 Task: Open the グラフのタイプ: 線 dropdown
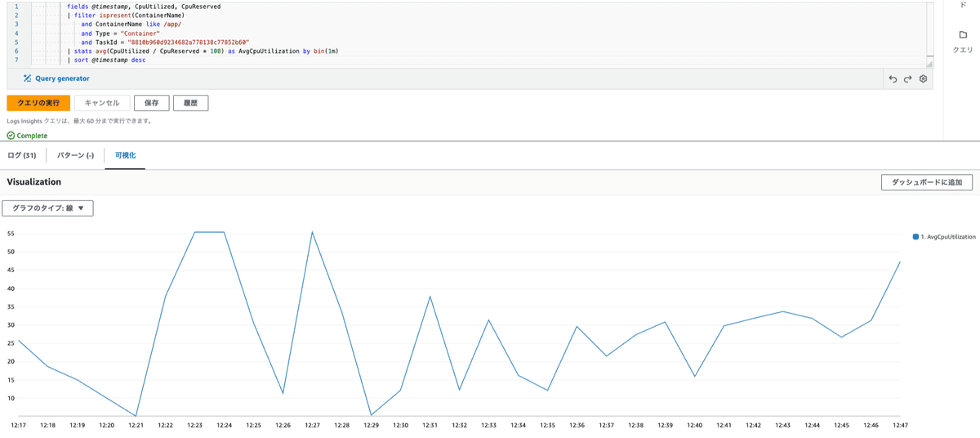(48, 208)
